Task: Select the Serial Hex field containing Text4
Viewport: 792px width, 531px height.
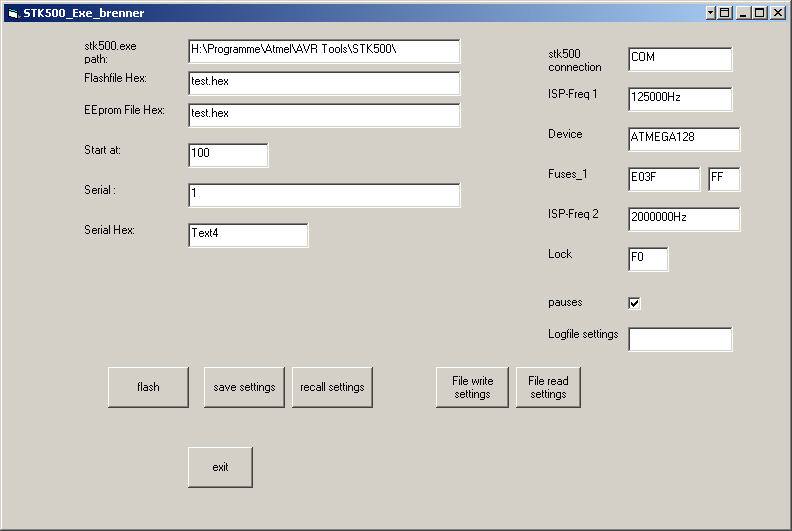Action: (x=248, y=235)
